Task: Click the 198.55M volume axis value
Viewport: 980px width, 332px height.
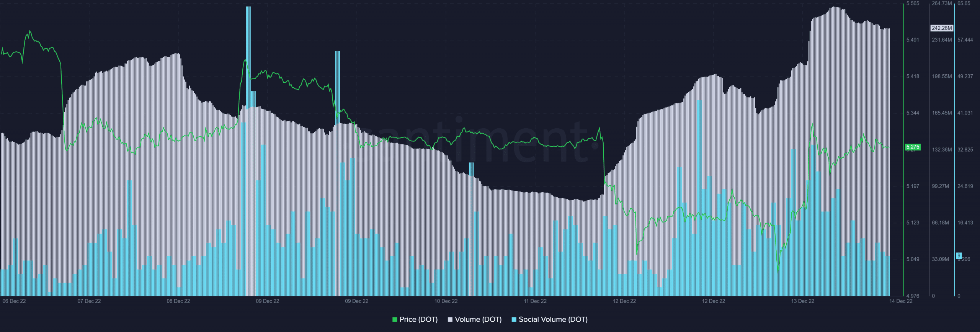Action: [x=942, y=77]
